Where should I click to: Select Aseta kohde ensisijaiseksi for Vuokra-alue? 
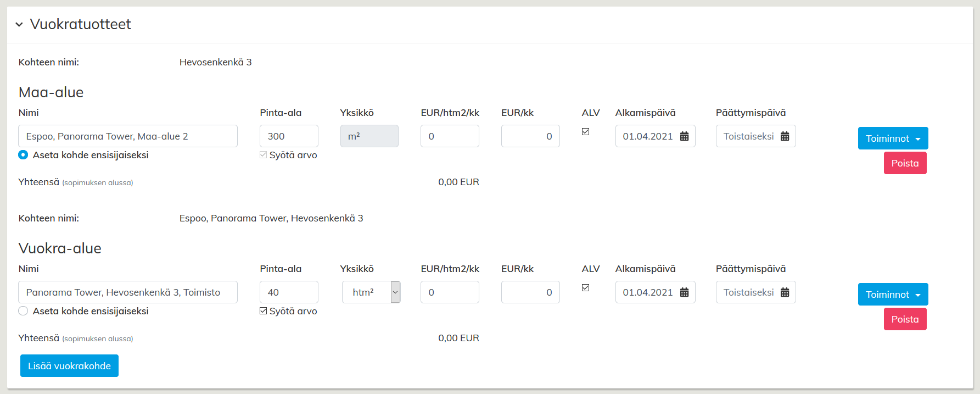tap(23, 311)
